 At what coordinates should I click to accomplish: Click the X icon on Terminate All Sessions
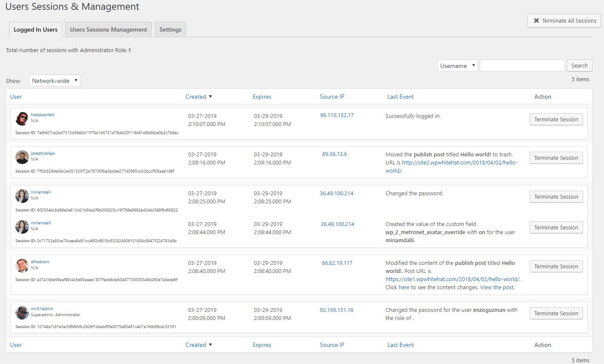[x=536, y=21]
